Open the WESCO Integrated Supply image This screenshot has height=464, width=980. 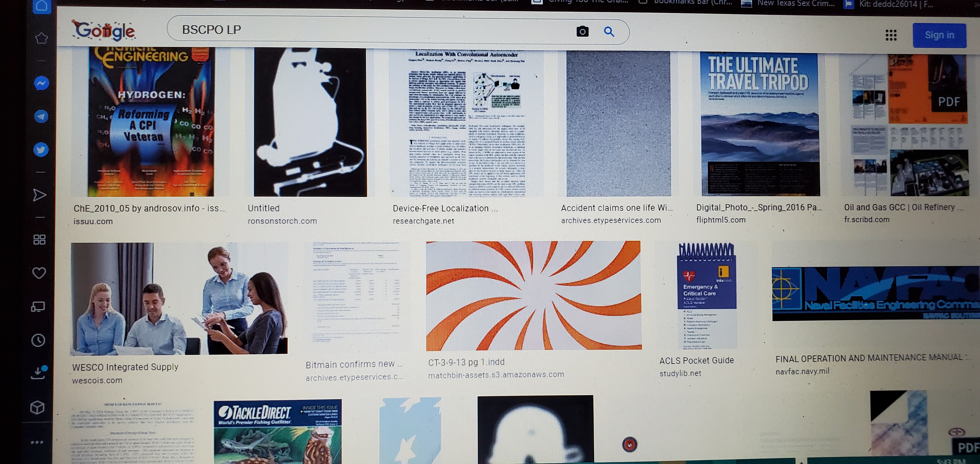point(179,298)
